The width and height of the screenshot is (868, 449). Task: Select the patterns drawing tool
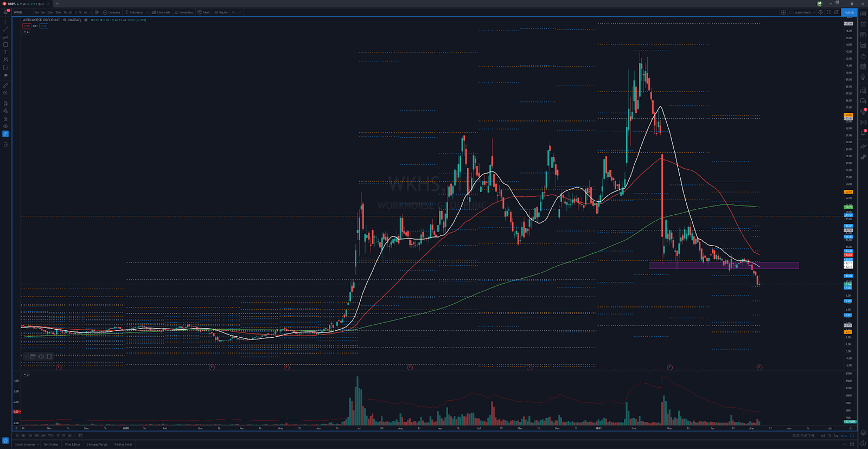tap(5, 60)
